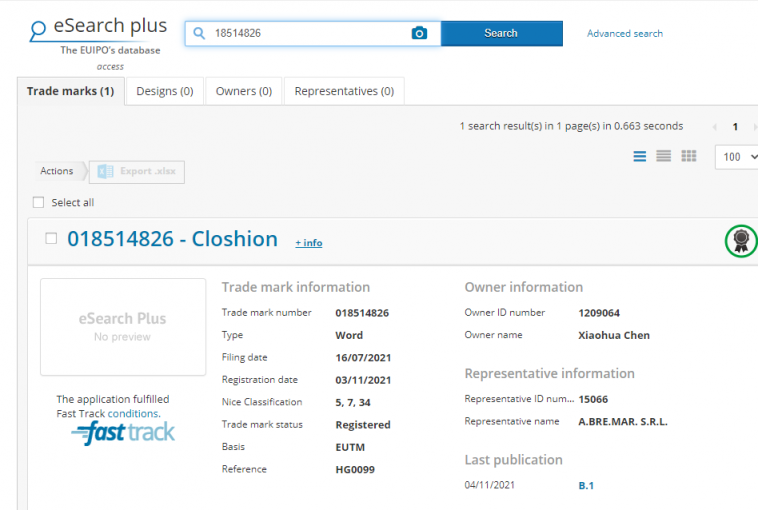Click the magnifier icon in search box

tap(199, 33)
